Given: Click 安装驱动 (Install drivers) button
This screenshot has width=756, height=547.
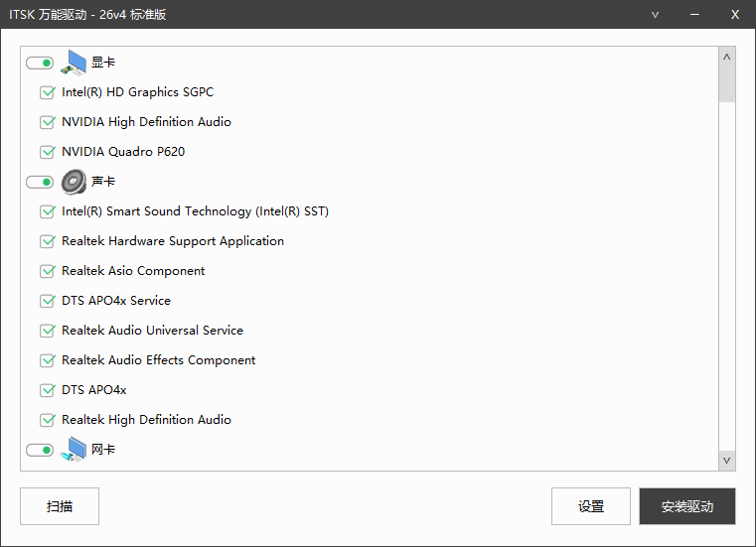Looking at the screenshot, I should (687, 506).
